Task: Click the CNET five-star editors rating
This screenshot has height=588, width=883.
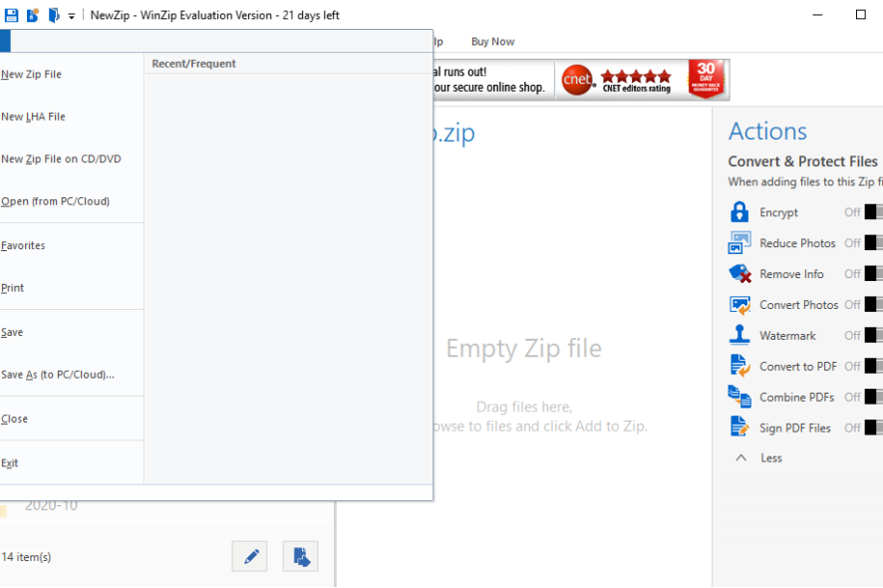Action: coord(637,80)
